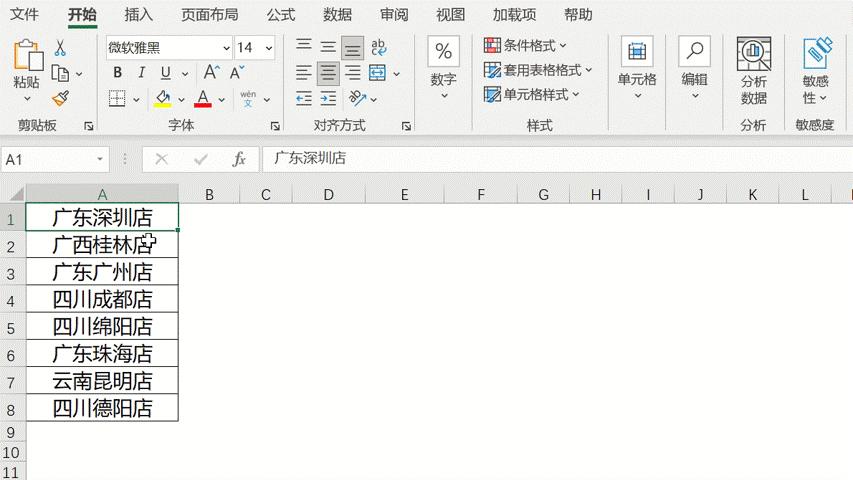The height and width of the screenshot is (480, 853).
Task: Open alignment settings dialog launcher
Action: (406, 126)
